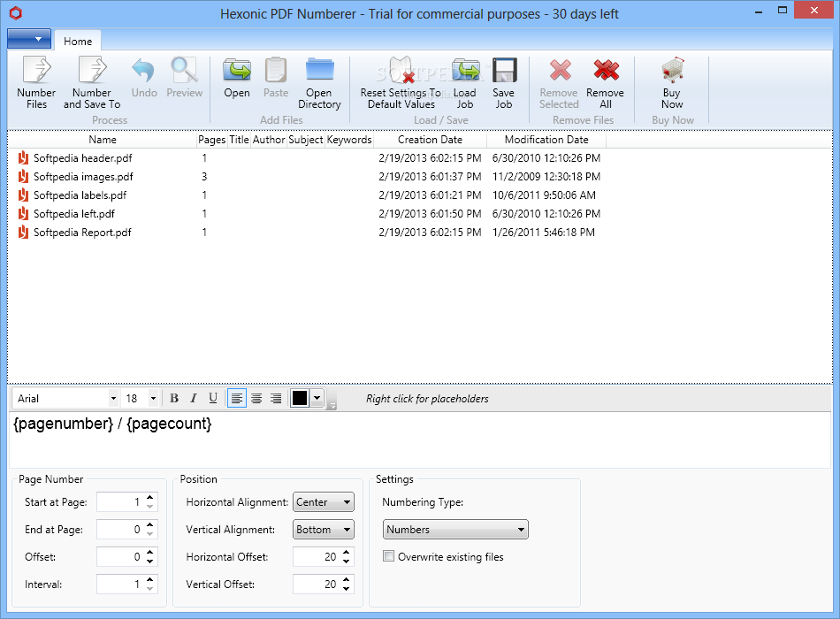Click modification date 10/6/2011 9:50:06 AM
840x619 pixels.
tap(544, 195)
